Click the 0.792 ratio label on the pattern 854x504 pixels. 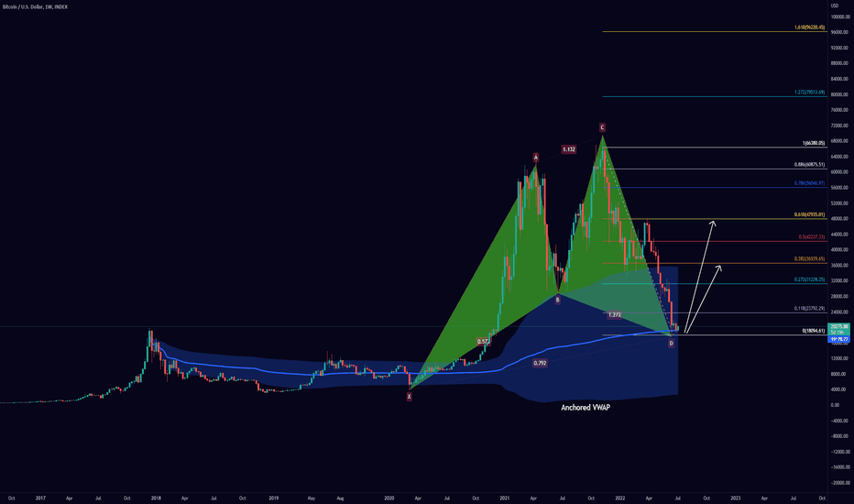[540, 363]
